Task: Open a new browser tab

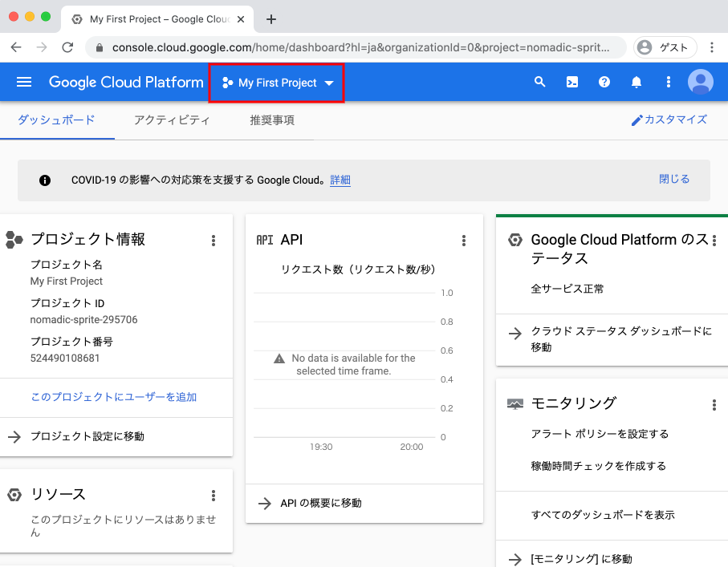Action: click(271, 19)
